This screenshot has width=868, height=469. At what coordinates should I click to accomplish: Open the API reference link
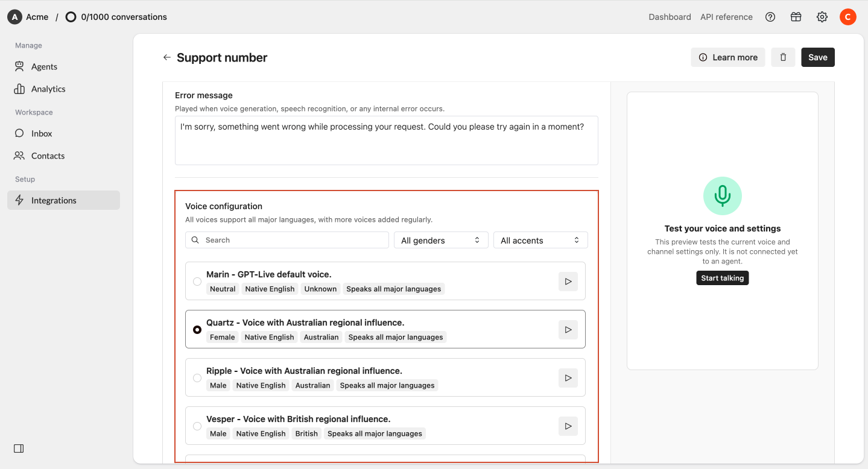(726, 17)
